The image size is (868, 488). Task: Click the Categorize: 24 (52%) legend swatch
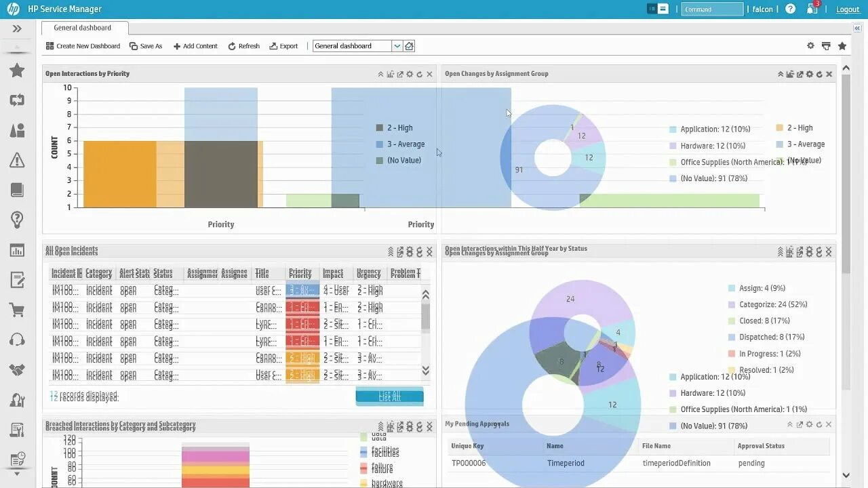point(731,305)
